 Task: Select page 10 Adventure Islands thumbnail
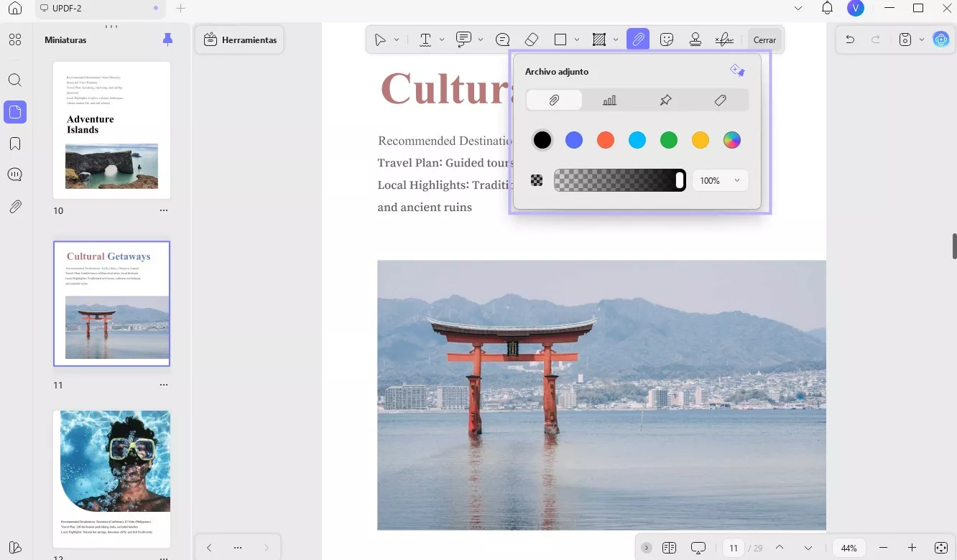[x=111, y=130]
